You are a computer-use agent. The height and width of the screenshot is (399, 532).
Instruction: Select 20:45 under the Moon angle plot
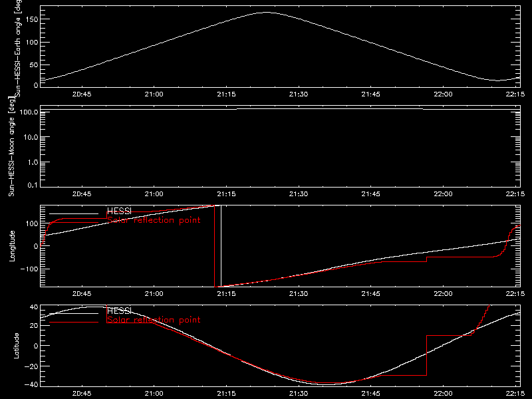tap(82, 194)
